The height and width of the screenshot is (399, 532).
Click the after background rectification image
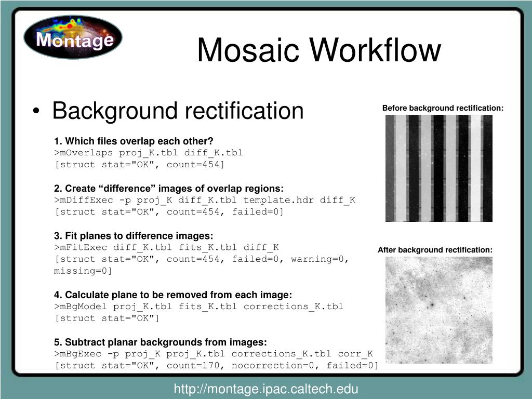438,310
